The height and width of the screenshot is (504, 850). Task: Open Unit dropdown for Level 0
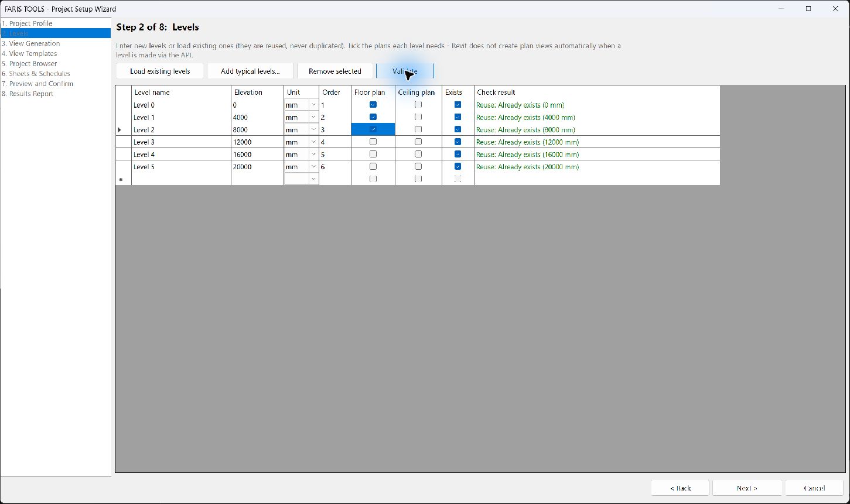pos(313,105)
